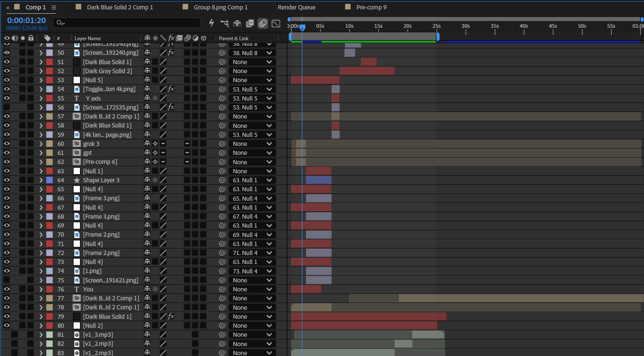This screenshot has width=644, height=356.
Task: Expand the You text layer
Action: click(x=41, y=289)
